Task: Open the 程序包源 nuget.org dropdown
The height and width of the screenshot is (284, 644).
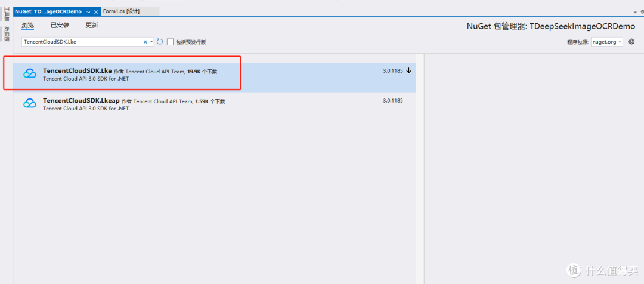Action: 607,42
